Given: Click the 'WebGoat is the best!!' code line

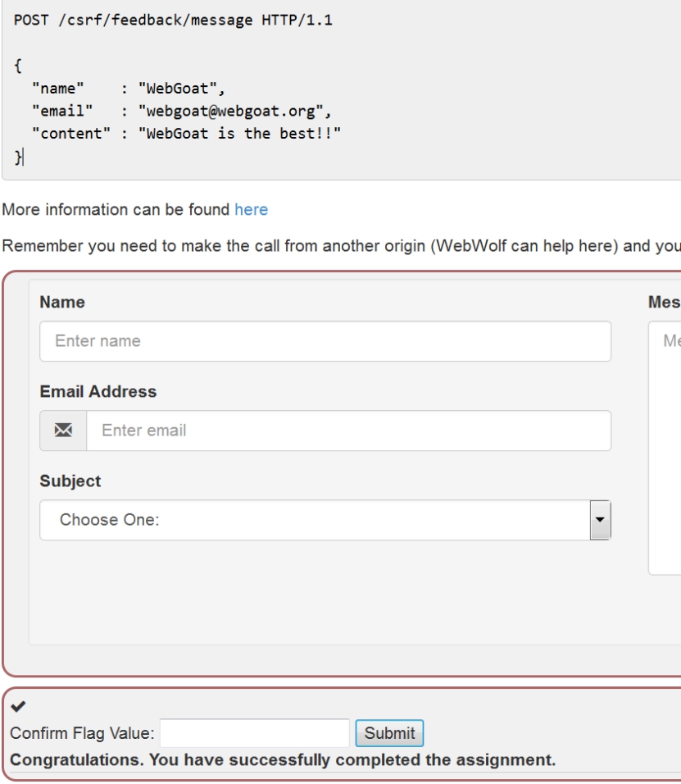Looking at the screenshot, I should [x=186, y=134].
